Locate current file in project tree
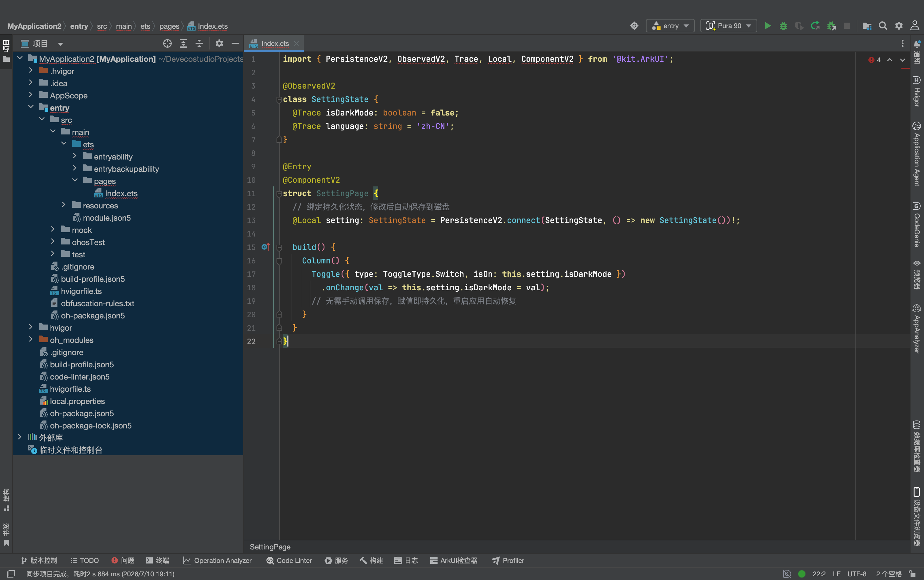Screen dimensions: 924x580 [x=167, y=44]
